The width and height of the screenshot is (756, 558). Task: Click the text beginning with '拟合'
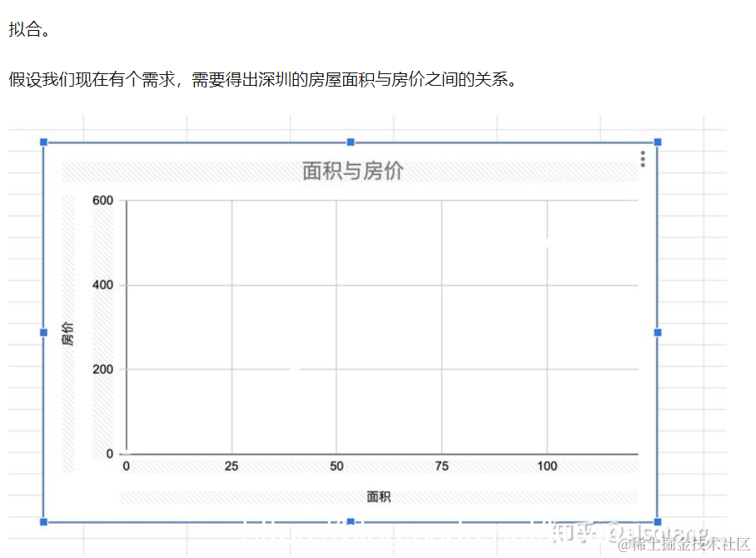click(x=25, y=29)
